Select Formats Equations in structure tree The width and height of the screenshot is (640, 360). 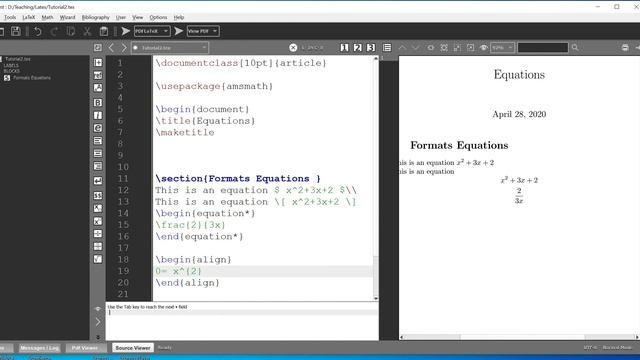(x=32, y=78)
